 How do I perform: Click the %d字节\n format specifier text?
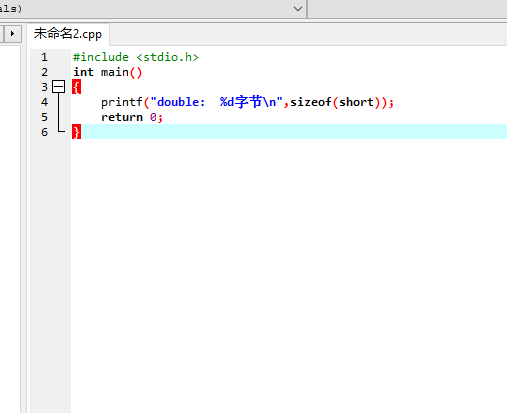coord(248,102)
